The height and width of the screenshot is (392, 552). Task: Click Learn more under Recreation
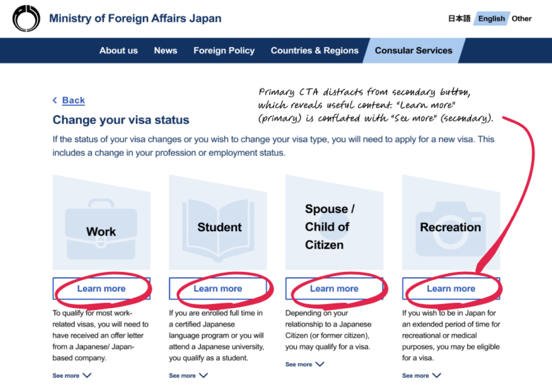(x=451, y=289)
